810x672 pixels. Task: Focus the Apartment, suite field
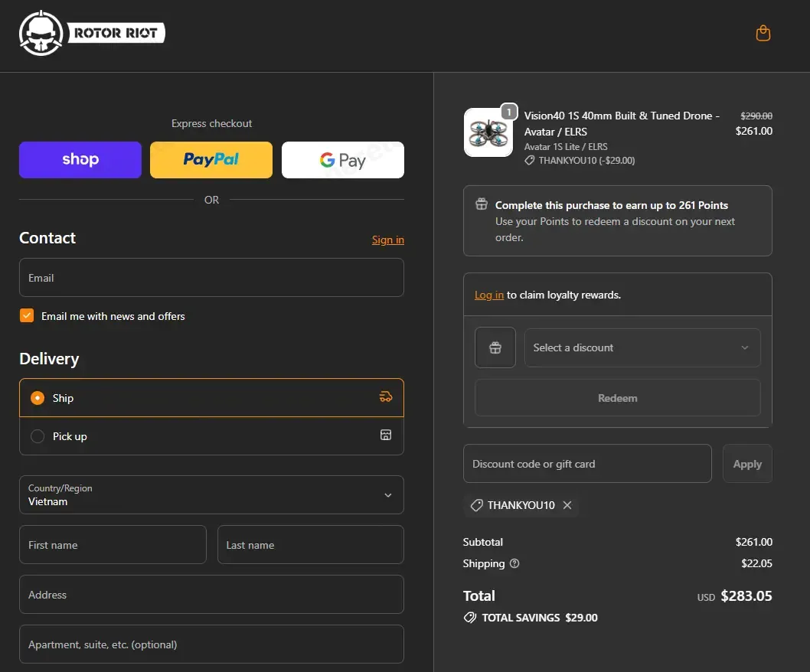[211, 644]
